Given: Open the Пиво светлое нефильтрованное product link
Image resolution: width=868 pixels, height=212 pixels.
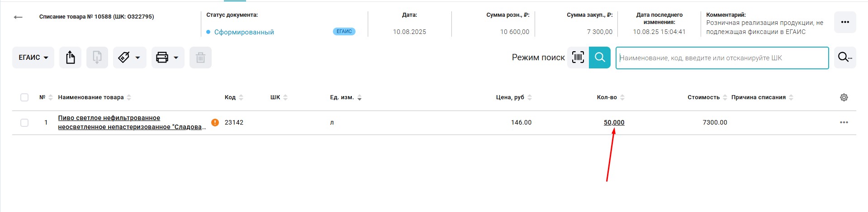Looking at the screenshot, I should [x=109, y=118].
